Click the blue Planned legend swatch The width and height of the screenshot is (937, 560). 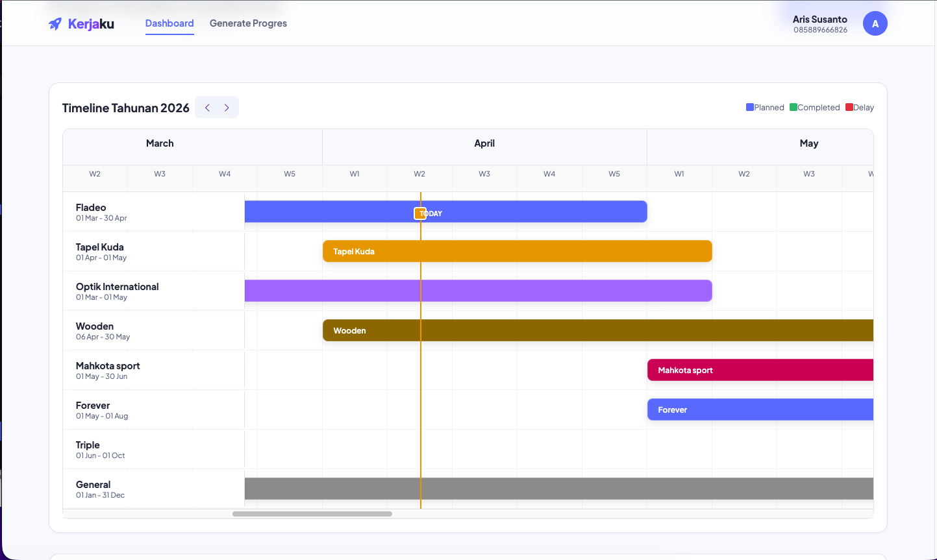tap(750, 108)
